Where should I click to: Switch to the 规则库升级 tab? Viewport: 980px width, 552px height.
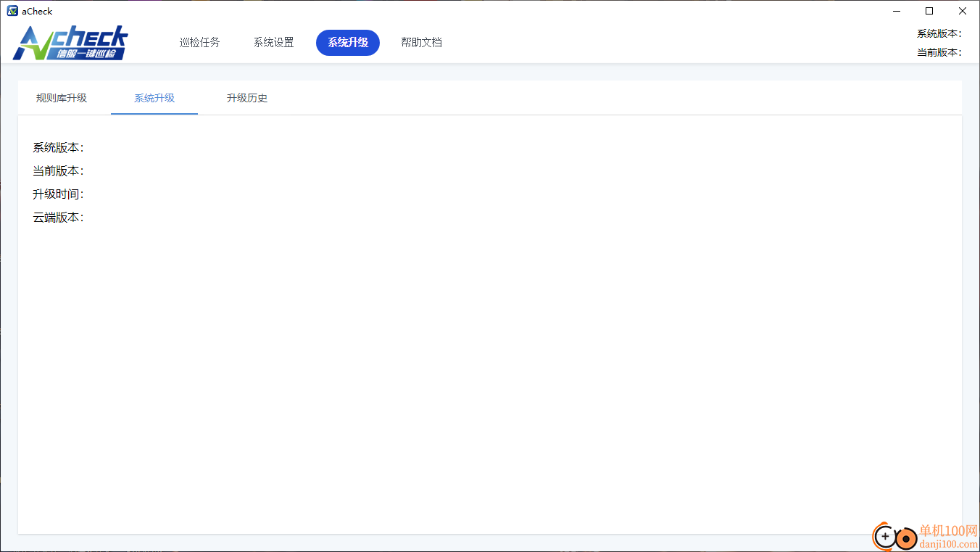coord(62,98)
